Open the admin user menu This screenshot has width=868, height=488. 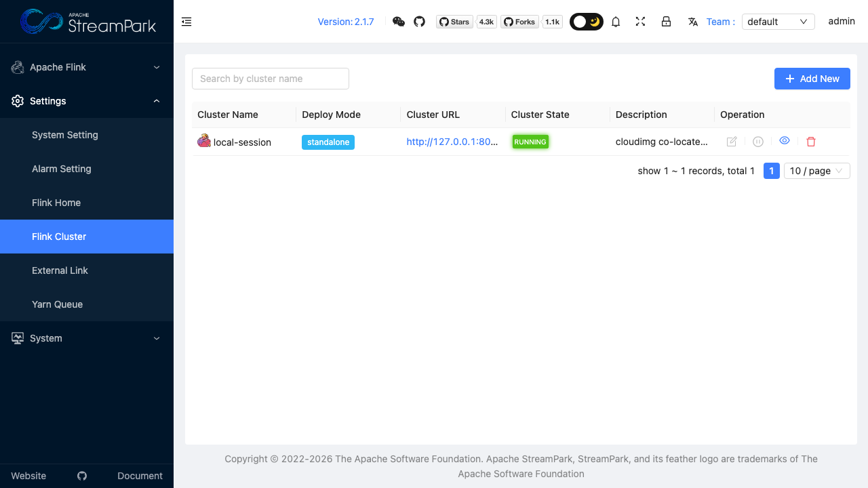(x=842, y=22)
